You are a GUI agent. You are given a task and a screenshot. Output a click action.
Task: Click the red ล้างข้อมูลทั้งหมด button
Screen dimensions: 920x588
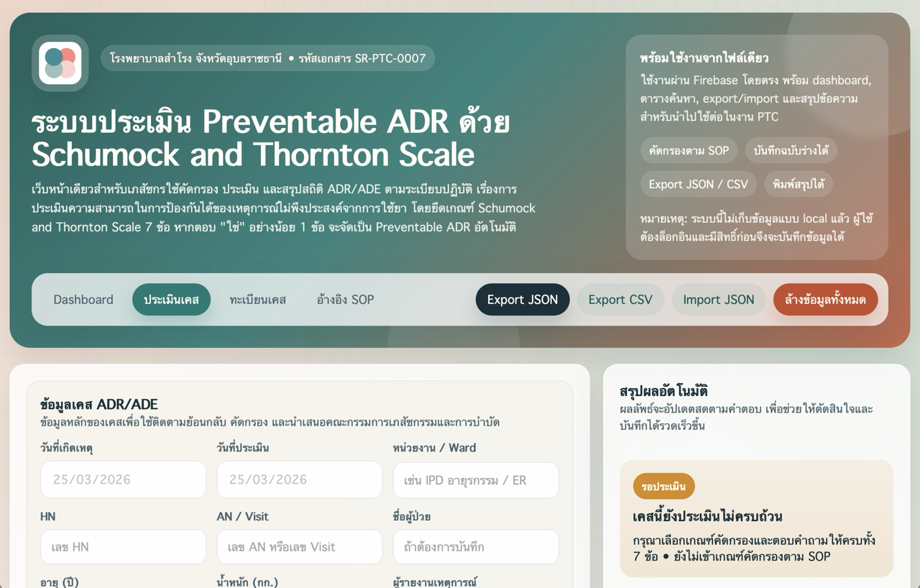825,300
